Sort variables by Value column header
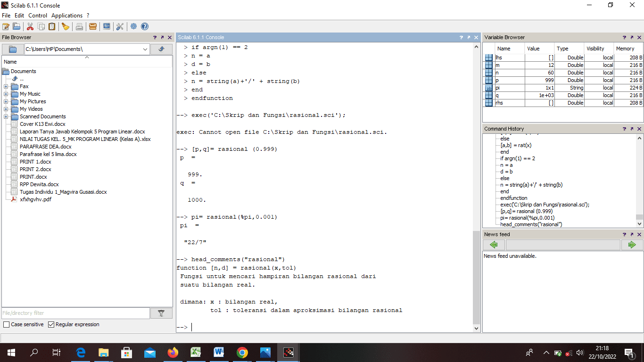 point(539,49)
